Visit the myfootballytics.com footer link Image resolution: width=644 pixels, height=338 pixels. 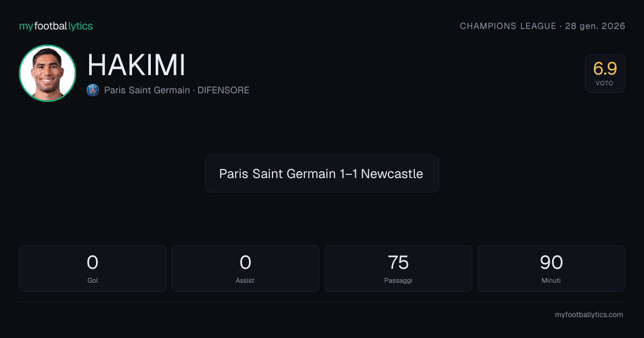pos(589,315)
